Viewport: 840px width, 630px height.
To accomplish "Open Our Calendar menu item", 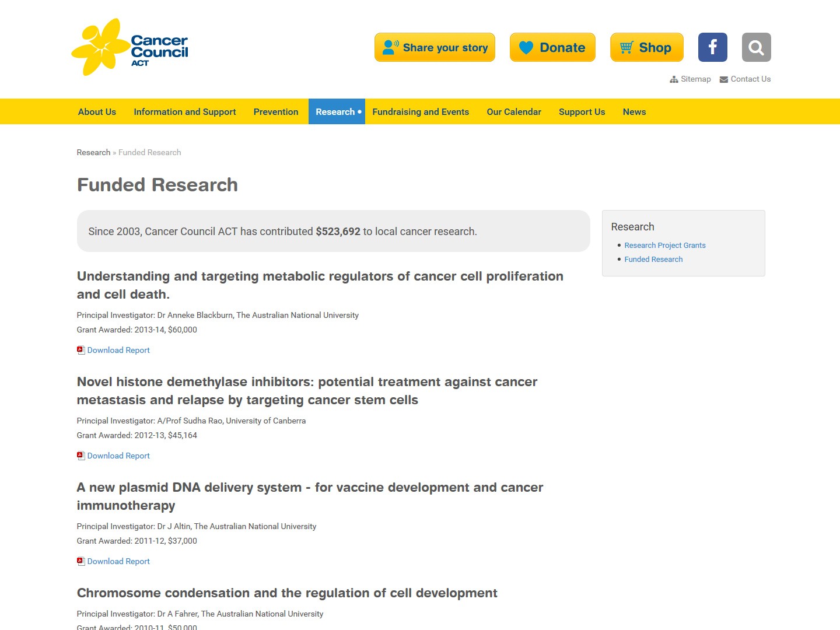I will pos(514,111).
